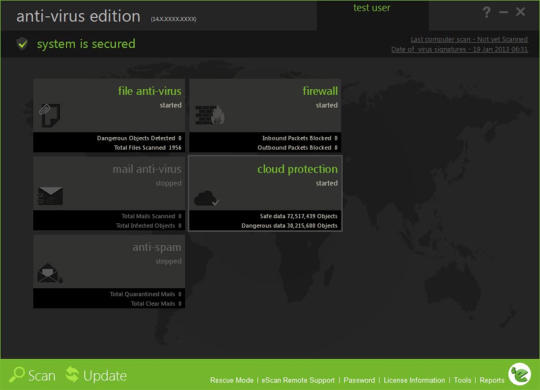Click the mail anti-virus envelope icon
540x390 pixels.
(50, 196)
